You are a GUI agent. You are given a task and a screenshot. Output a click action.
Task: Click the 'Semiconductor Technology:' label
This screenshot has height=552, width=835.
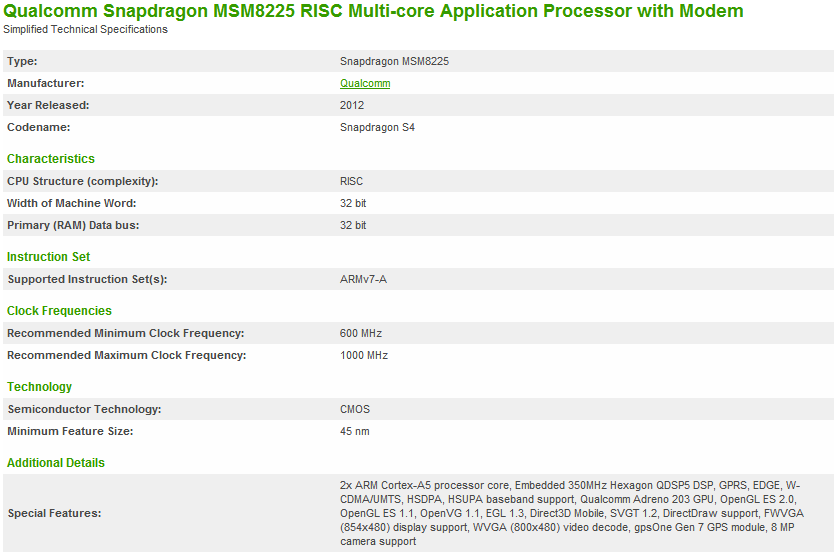[x=84, y=409]
